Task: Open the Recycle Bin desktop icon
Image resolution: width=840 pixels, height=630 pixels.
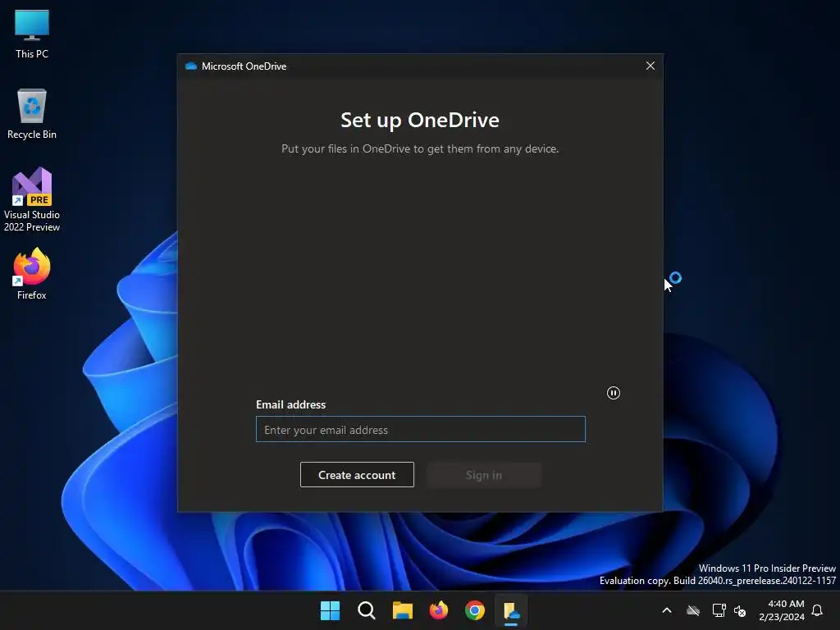Action: click(x=32, y=114)
